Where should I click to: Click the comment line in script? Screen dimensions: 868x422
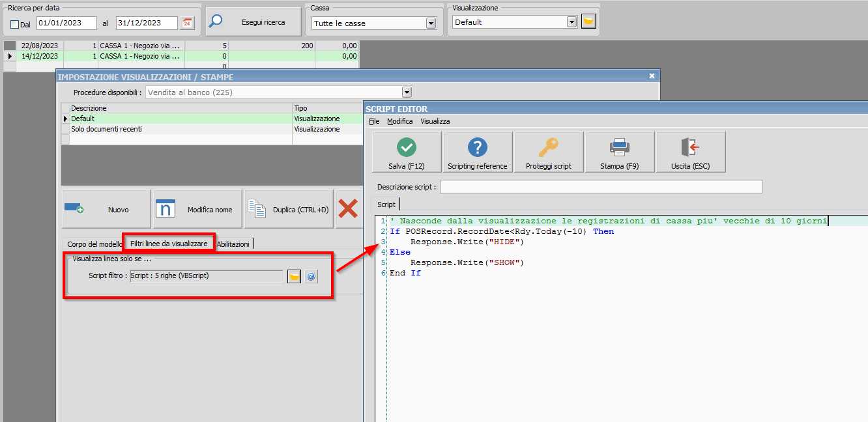pos(609,221)
